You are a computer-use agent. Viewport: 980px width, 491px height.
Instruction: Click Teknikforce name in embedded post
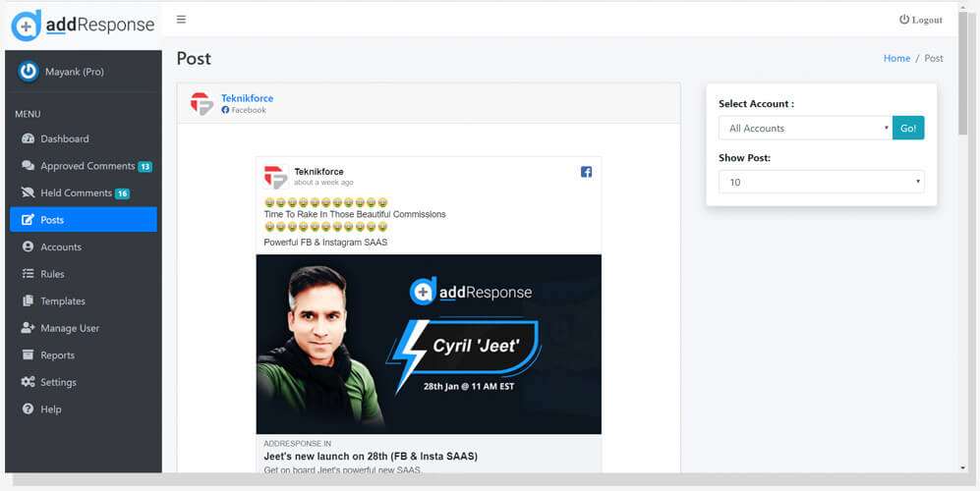(x=318, y=172)
